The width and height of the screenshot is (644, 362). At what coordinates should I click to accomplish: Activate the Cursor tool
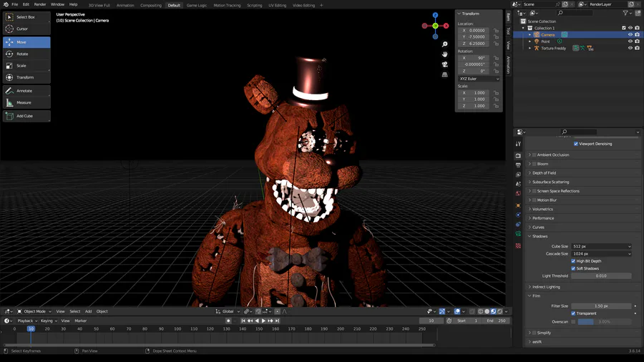[x=26, y=29]
